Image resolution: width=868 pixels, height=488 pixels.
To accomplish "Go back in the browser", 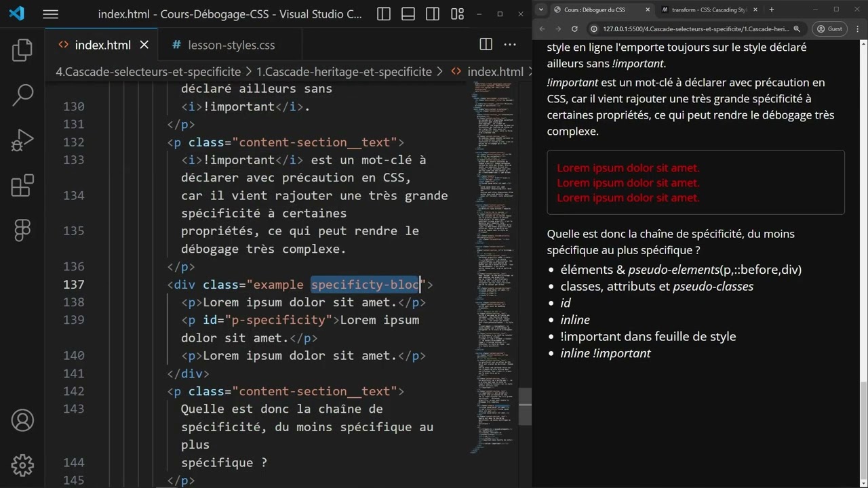I will [x=542, y=29].
